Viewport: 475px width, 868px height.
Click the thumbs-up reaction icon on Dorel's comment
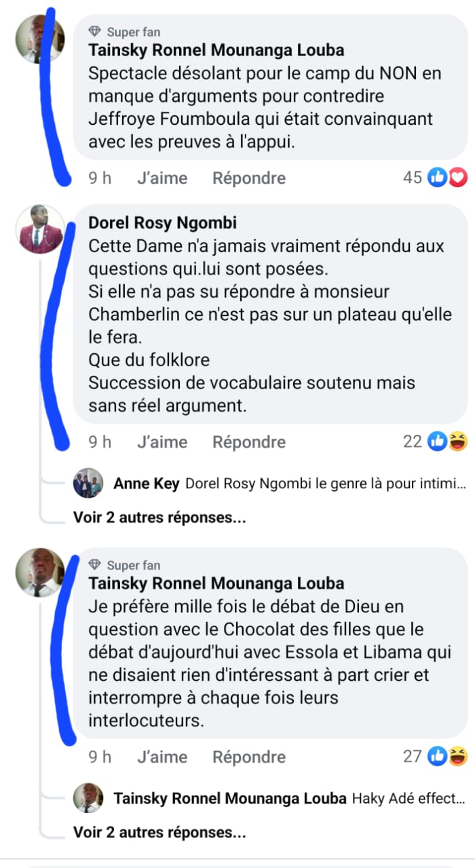click(437, 442)
